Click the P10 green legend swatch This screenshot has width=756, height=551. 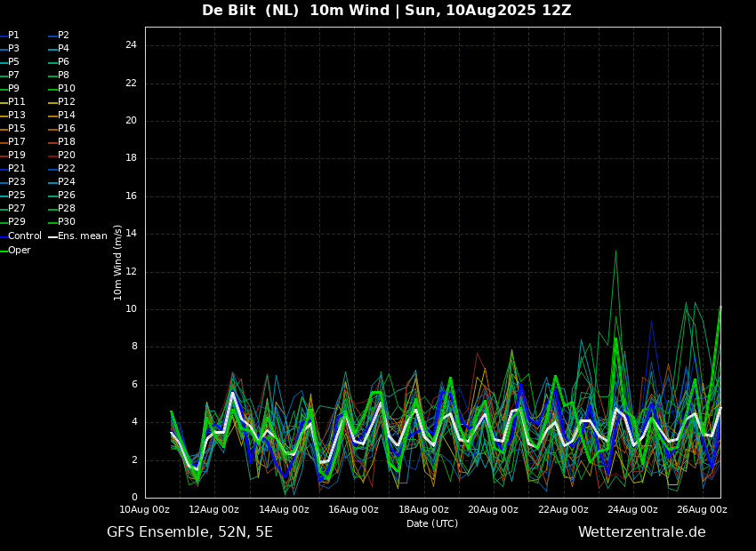(53, 89)
